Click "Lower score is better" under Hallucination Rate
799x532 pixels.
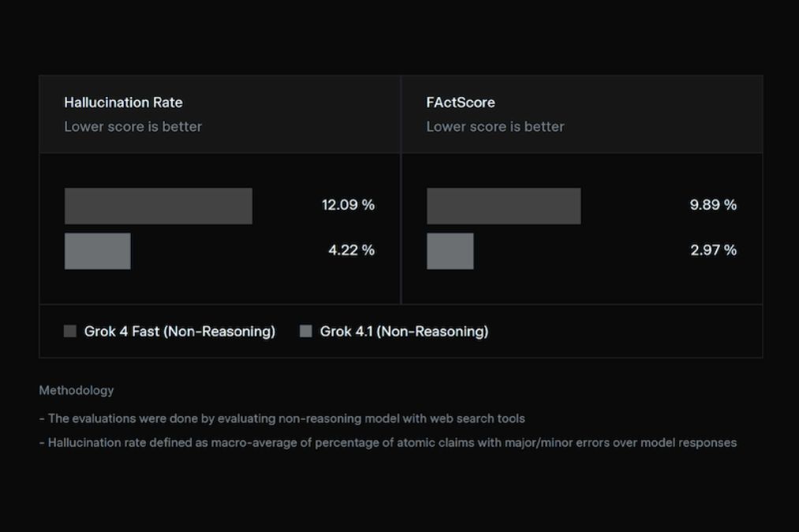(x=133, y=127)
